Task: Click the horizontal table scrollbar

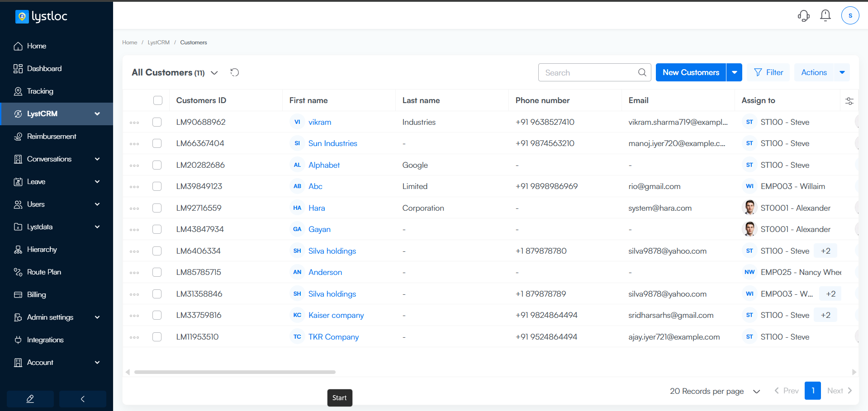Action: coord(235,372)
